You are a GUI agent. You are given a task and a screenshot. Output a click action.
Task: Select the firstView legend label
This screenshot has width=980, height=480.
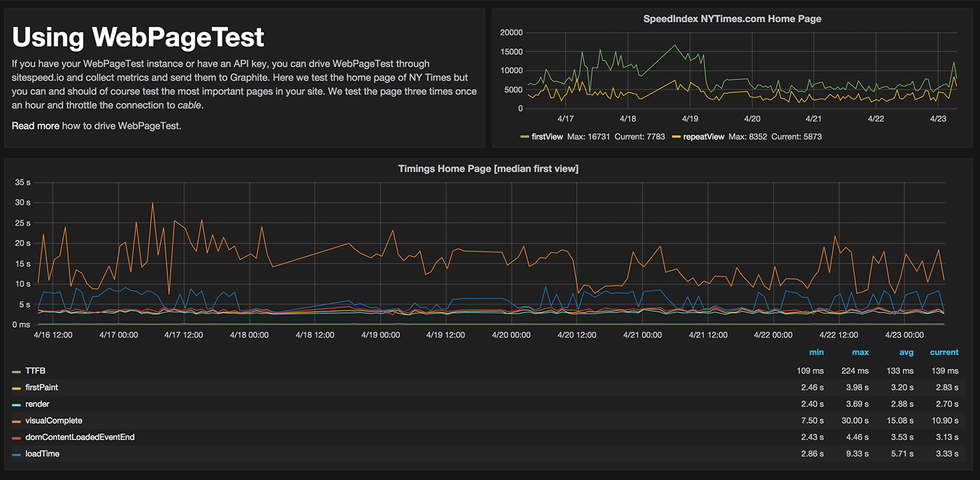(x=547, y=137)
